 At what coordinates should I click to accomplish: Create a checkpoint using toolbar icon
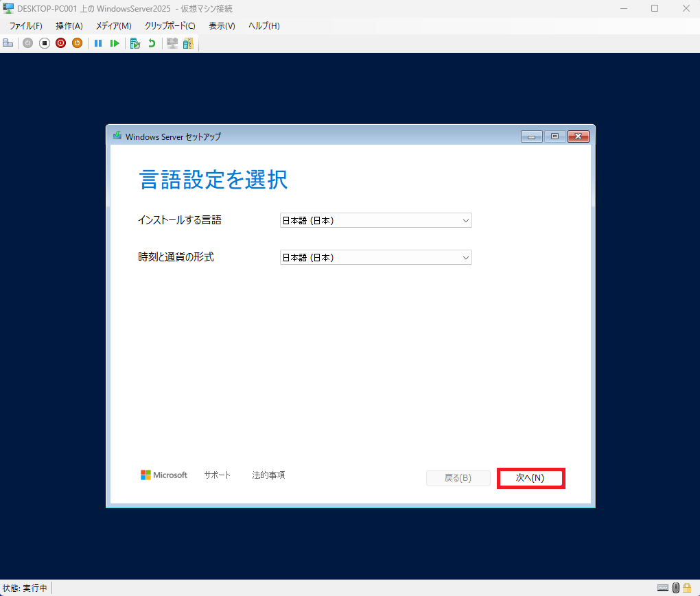pyautogui.click(x=135, y=43)
